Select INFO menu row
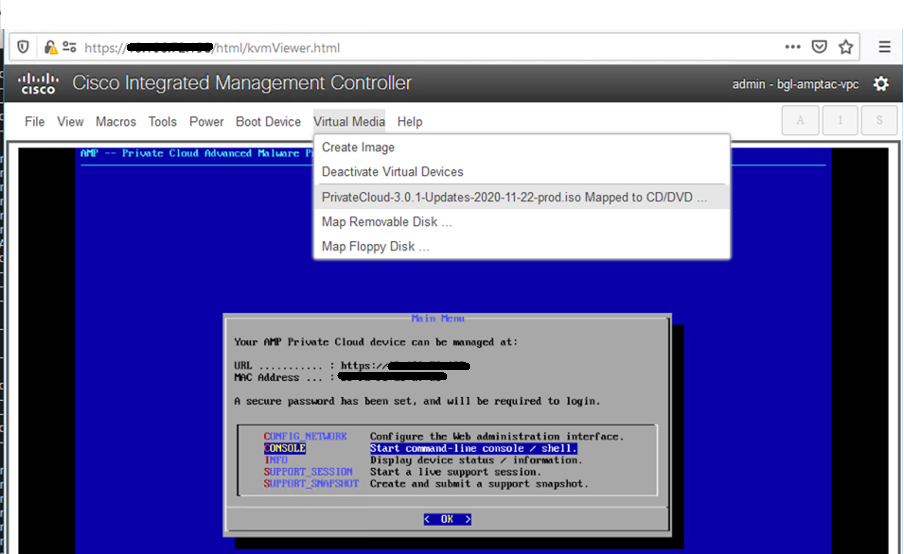This screenshot has width=904, height=554. (x=423, y=460)
